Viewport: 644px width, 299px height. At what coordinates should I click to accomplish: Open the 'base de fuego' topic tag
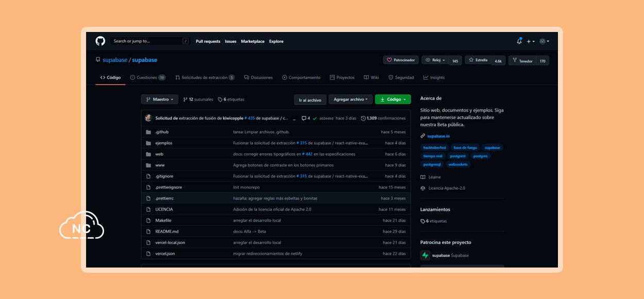[x=465, y=147]
